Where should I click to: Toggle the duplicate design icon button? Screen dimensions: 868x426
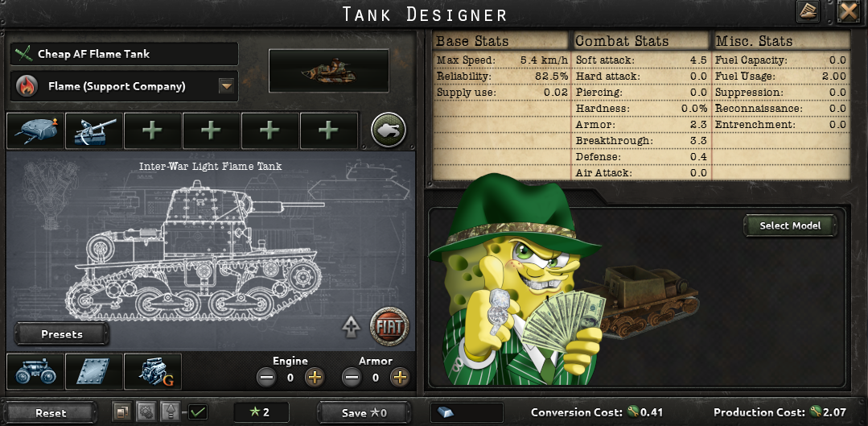[122, 412]
